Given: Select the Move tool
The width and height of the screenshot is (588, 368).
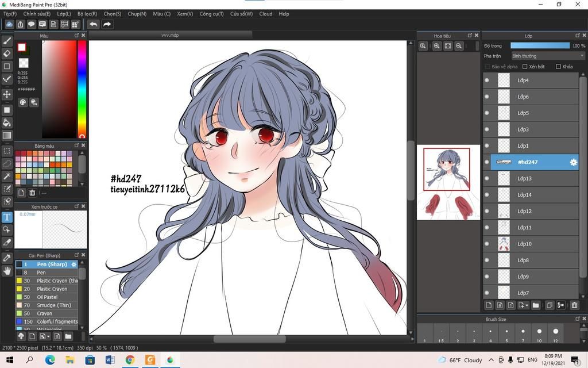Looking at the screenshot, I should point(7,94).
